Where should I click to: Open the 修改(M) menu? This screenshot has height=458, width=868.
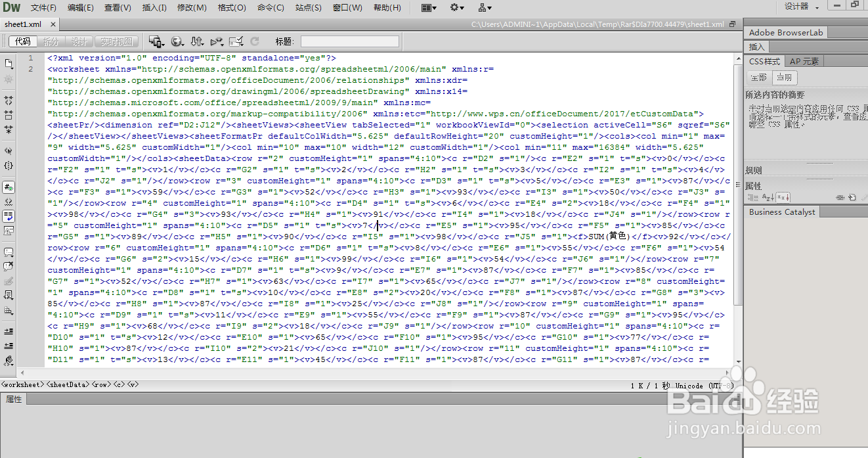click(192, 8)
